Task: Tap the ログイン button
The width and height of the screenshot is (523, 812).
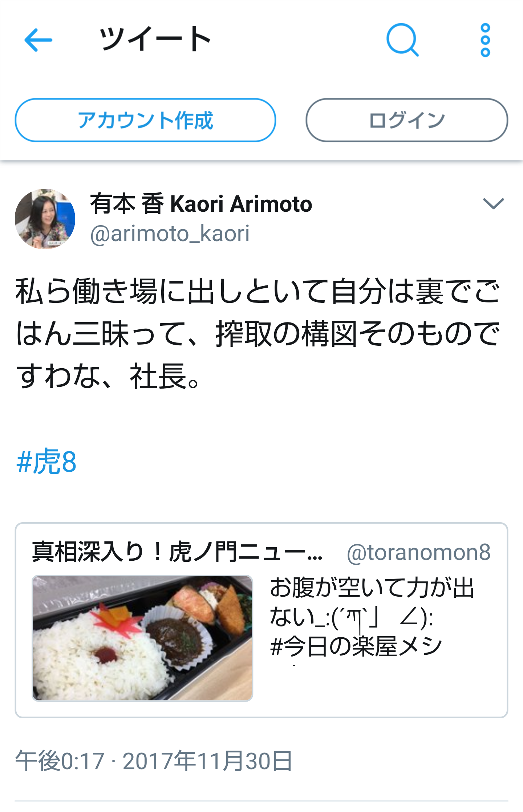Action: point(407,120)
